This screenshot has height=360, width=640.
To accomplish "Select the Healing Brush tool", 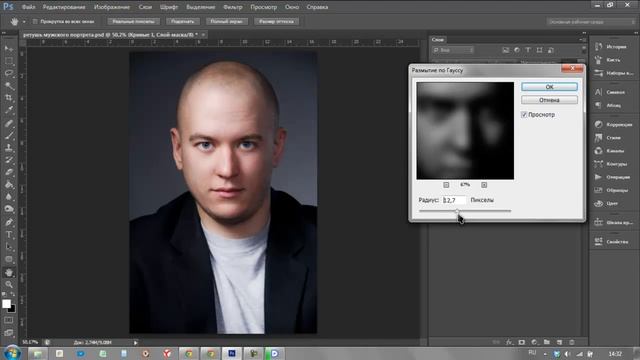I will click(x=9, y=123).
